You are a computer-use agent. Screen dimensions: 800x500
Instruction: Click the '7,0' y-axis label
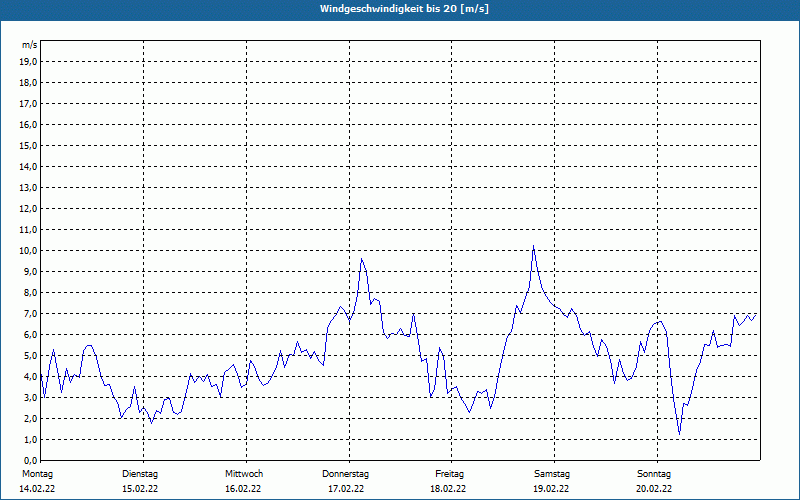pos(30,314)
